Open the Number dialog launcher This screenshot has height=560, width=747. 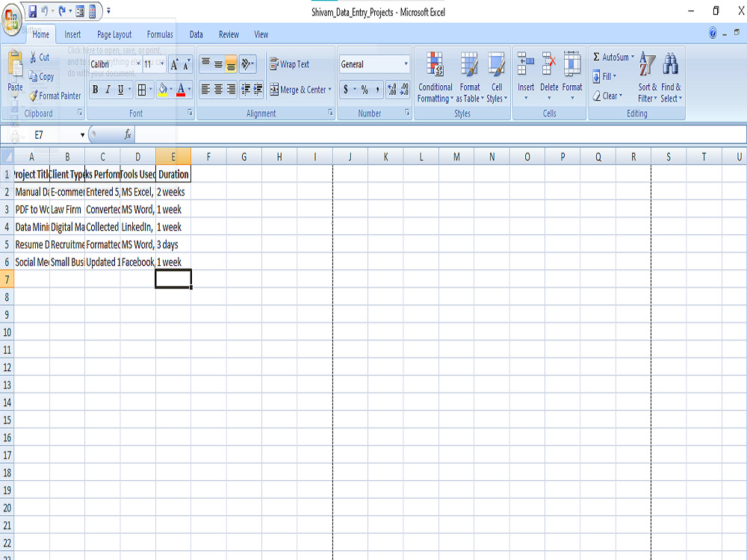pyautogui.click(x=407, y=113)
